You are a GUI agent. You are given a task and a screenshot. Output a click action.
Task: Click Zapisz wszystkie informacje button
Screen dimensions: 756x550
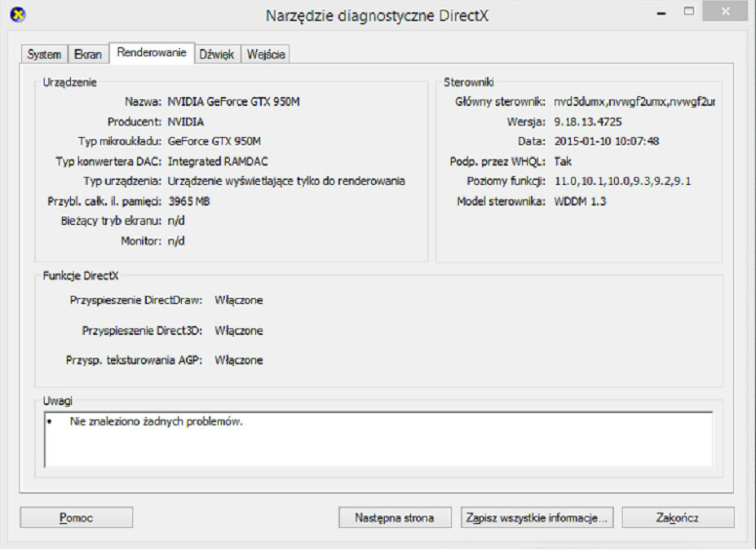(537, 517)
